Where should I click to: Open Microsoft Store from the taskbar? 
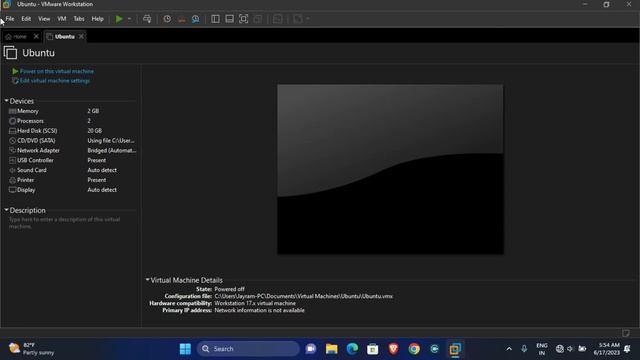[373, 349]
